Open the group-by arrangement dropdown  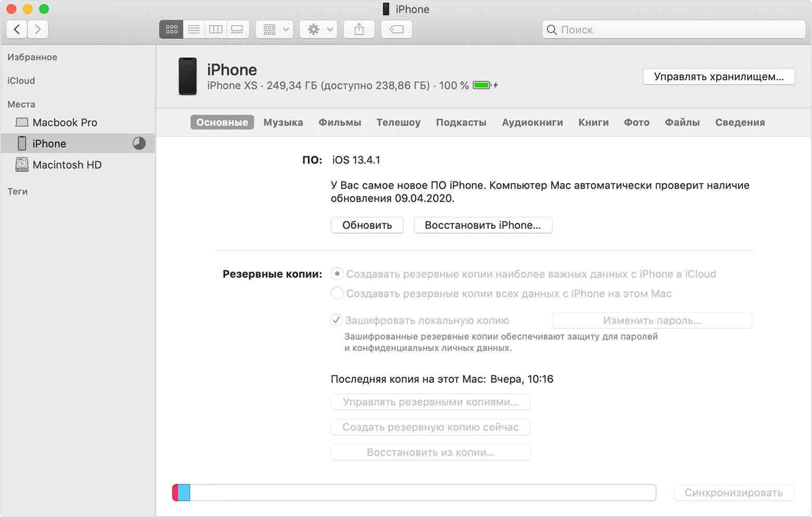pyautogui.click(x=275, y=30)
